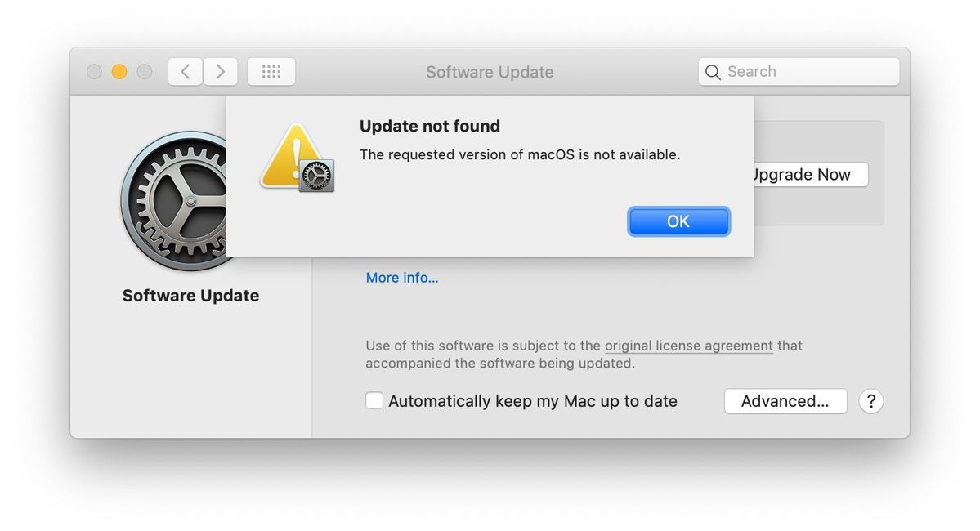The width and height of the screenshot is (980, 531).
Task: Open Advanced update settings
Action: click(785, 400)
